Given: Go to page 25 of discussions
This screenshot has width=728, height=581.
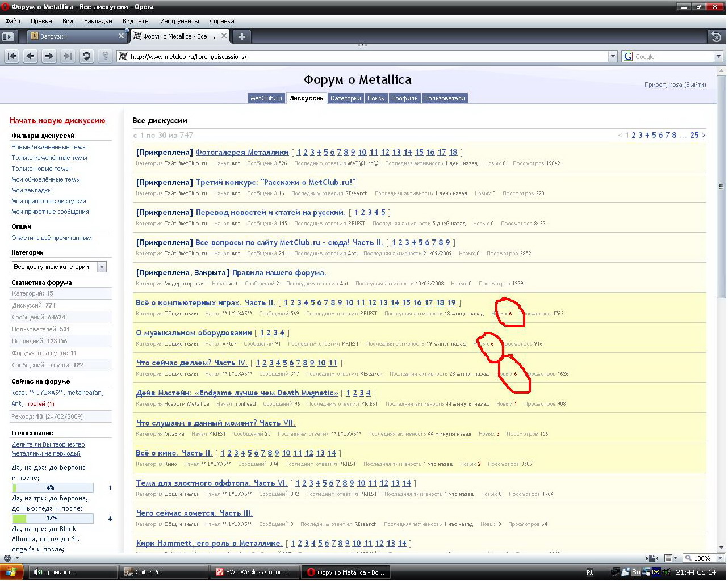Looking at the screenshot, I should pos(694,135).
